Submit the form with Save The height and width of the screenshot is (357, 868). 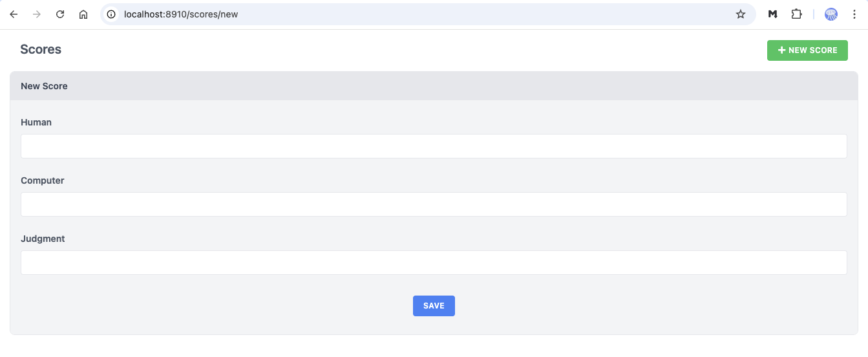point(434,306)
